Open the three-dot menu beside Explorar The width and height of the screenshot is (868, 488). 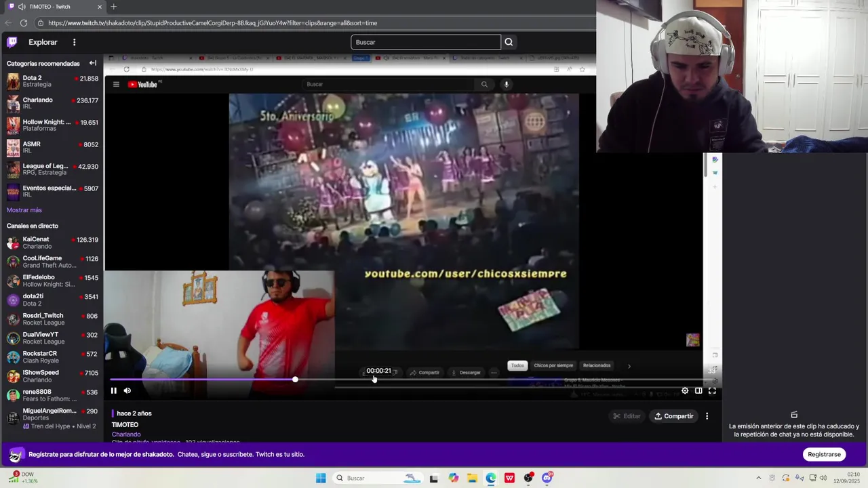74,42
